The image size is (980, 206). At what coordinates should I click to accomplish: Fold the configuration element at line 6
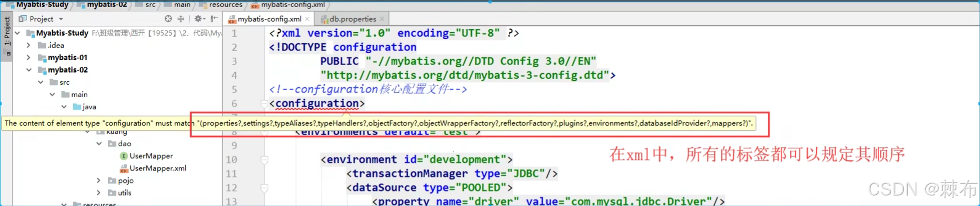264,103
